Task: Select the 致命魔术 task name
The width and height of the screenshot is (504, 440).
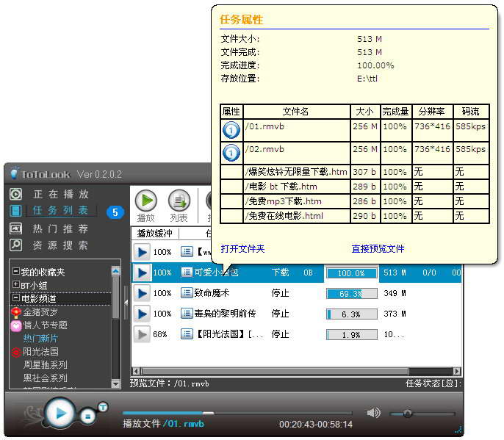Action: click(212, 293)
